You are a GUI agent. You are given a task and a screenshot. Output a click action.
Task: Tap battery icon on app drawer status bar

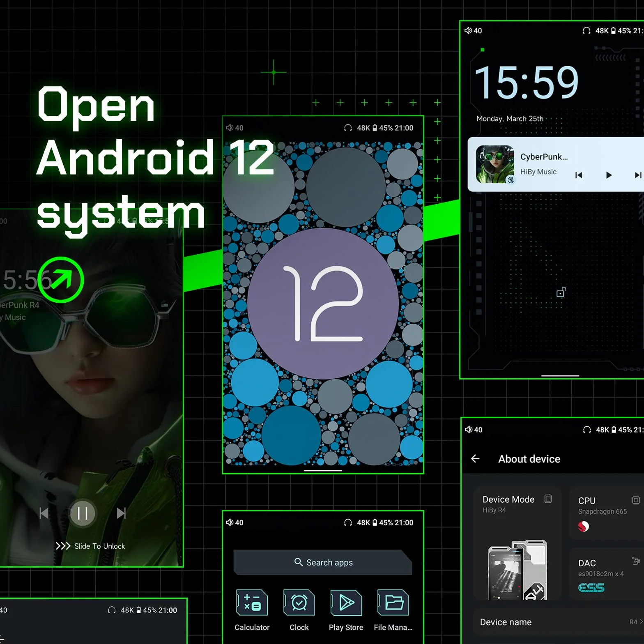pyautogui.click(x=375, y=522)
